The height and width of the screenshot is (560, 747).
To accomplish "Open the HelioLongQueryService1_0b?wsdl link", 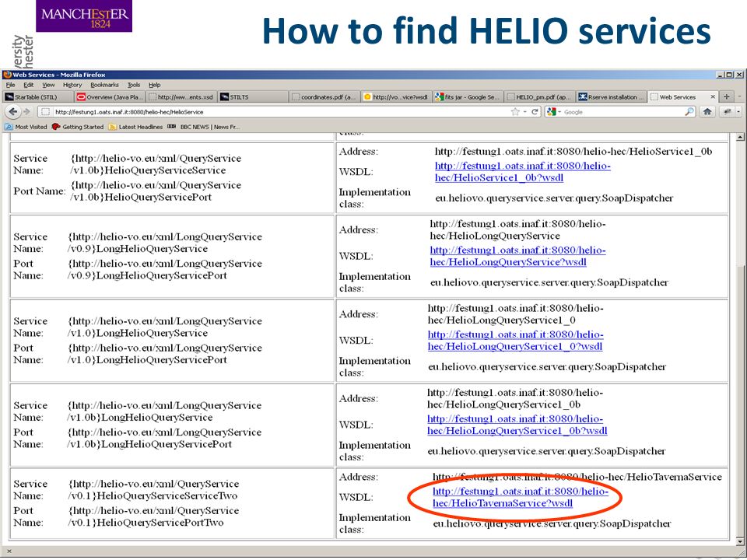I will (x=517, y=425).
